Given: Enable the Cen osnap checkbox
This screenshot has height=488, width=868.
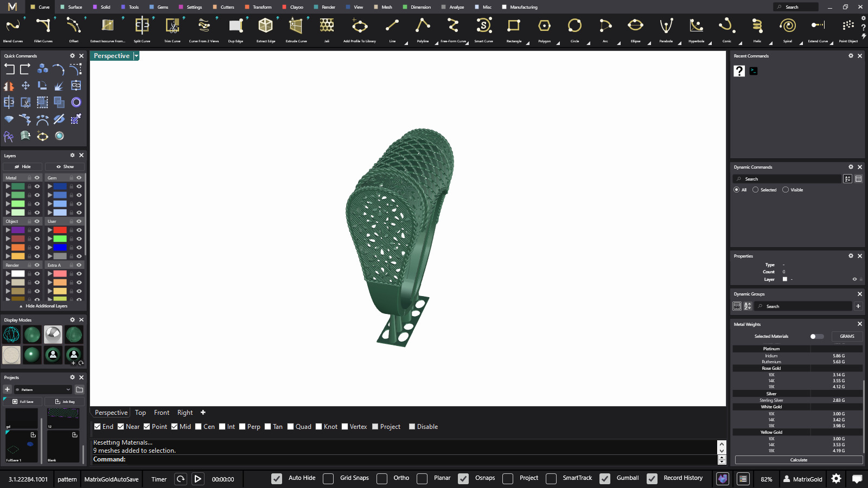Looking at the screenshot, I should click(x=199, y=427).
